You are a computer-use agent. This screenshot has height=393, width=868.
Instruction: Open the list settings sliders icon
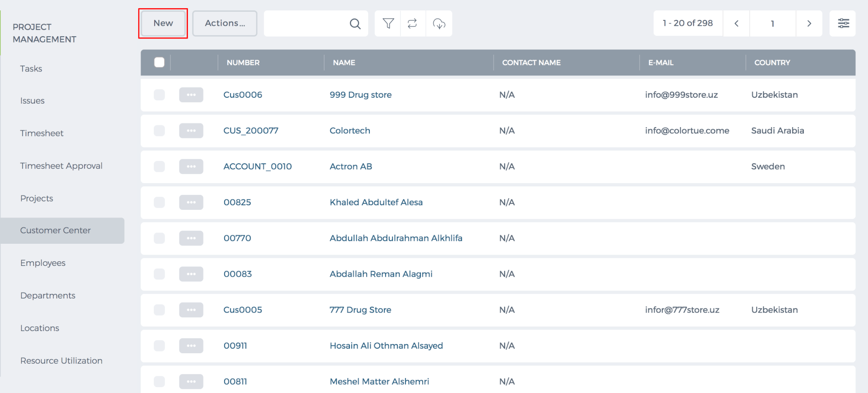coord(843,24)
